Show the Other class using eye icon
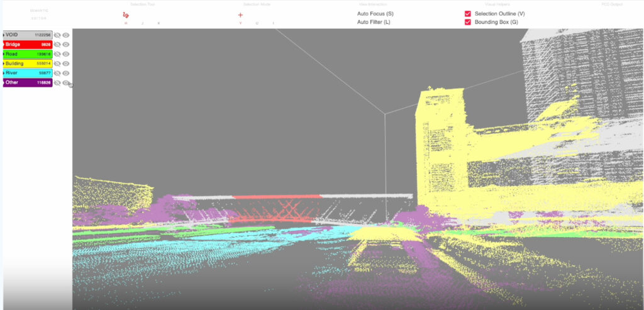Screen dimensions: 644x310 (x=66, y=82)
